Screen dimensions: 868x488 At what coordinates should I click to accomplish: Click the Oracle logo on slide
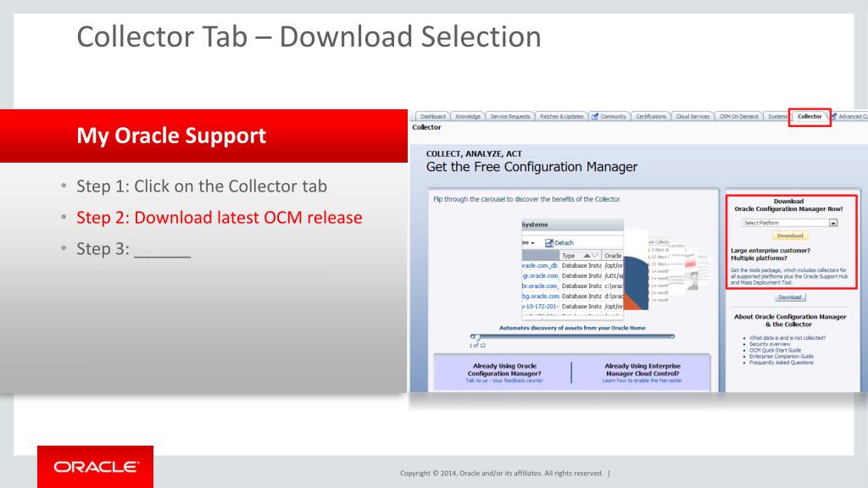tap(96, 467)
